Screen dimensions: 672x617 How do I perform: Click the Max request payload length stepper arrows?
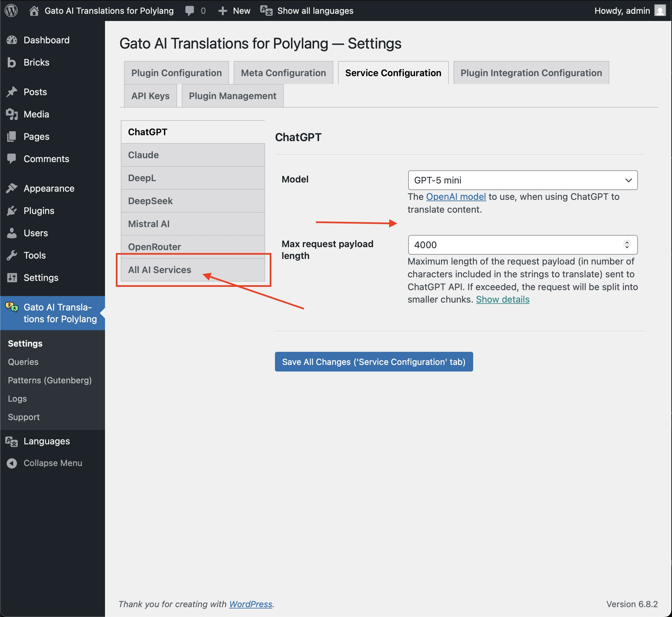coord(627,245)
